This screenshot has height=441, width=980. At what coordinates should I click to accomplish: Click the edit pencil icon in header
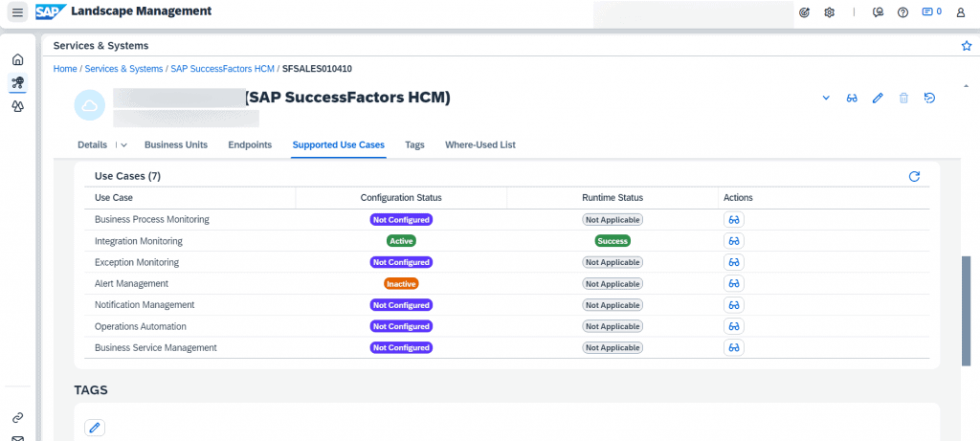(878, 99)
